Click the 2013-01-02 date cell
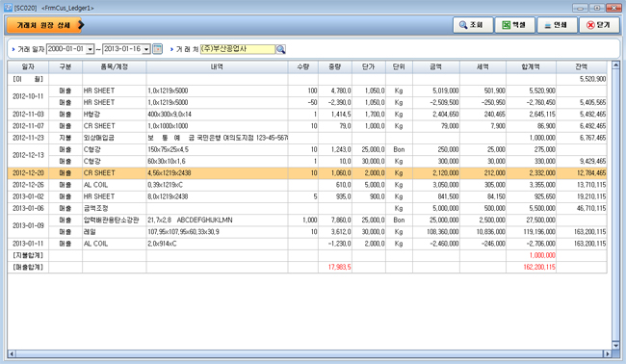This screenshot has height=364, width=626. click(28, 196)
